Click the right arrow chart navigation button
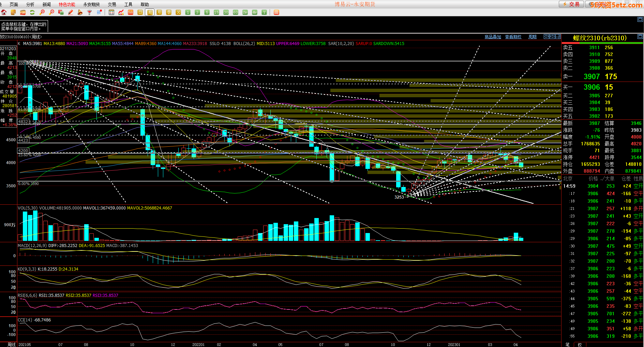644x347 pixels. tap(552, 37)
